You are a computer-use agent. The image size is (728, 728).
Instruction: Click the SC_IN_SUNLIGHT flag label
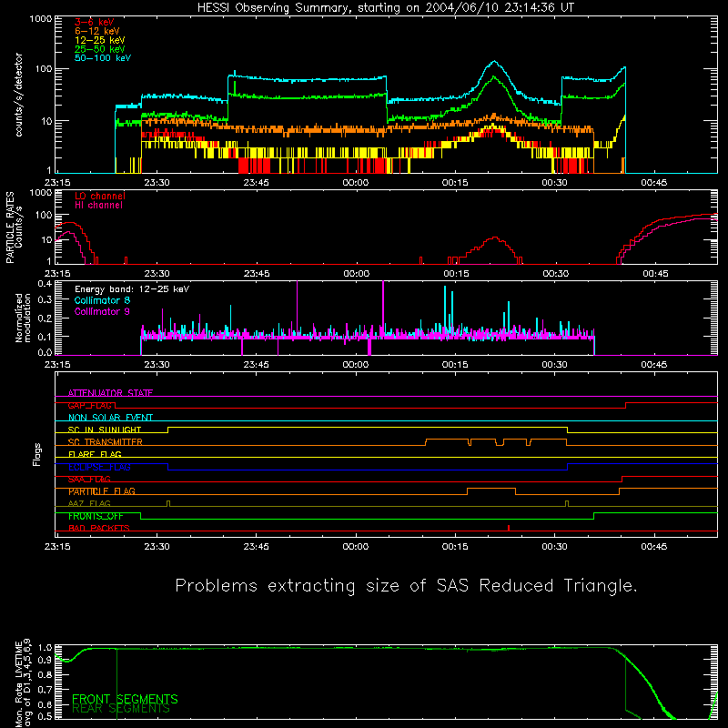(x=105, y=430)
